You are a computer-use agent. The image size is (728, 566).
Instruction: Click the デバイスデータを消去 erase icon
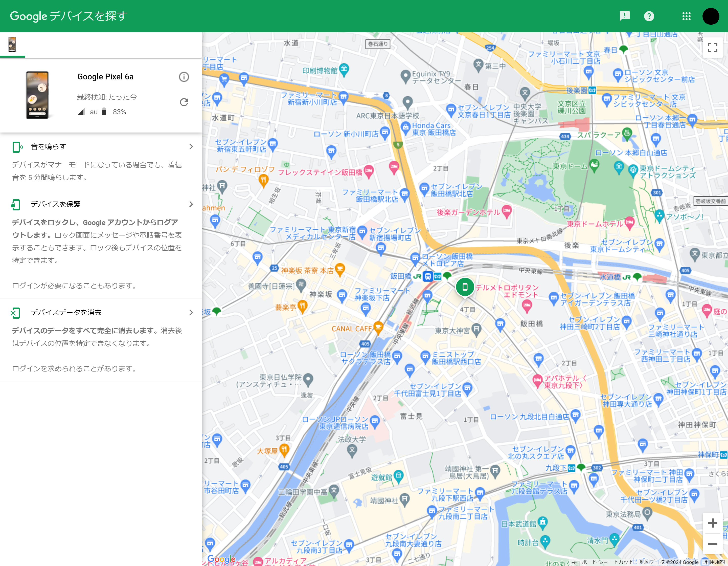(x=15, y=313)
